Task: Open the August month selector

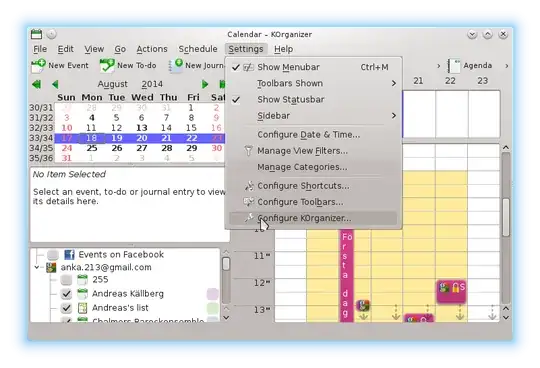Action: tap(112, 84)
